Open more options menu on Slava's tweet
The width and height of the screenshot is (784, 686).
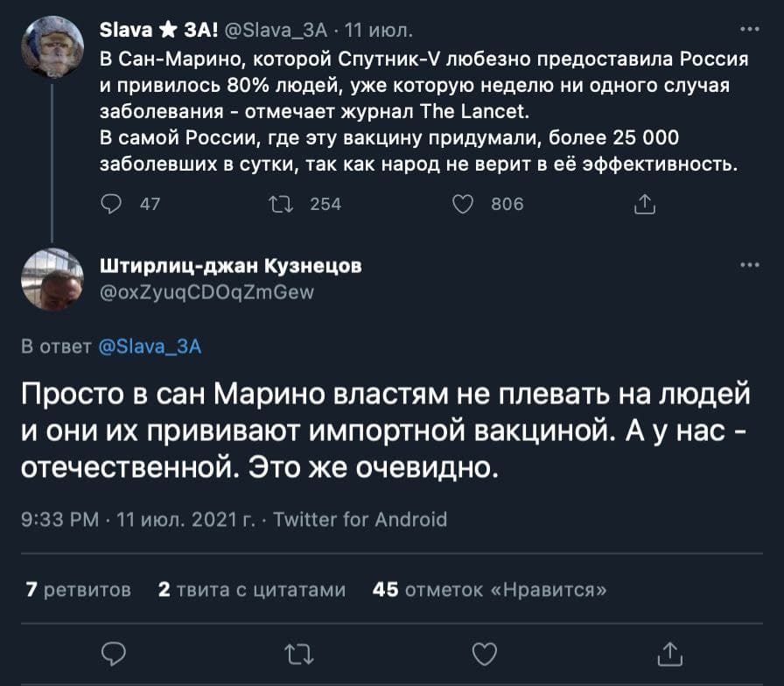point(750,30)
